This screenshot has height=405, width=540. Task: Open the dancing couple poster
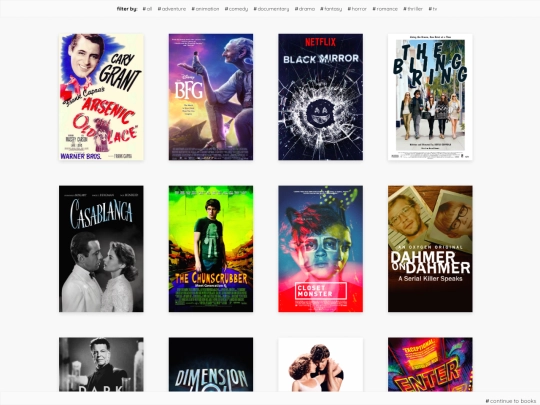320,364
